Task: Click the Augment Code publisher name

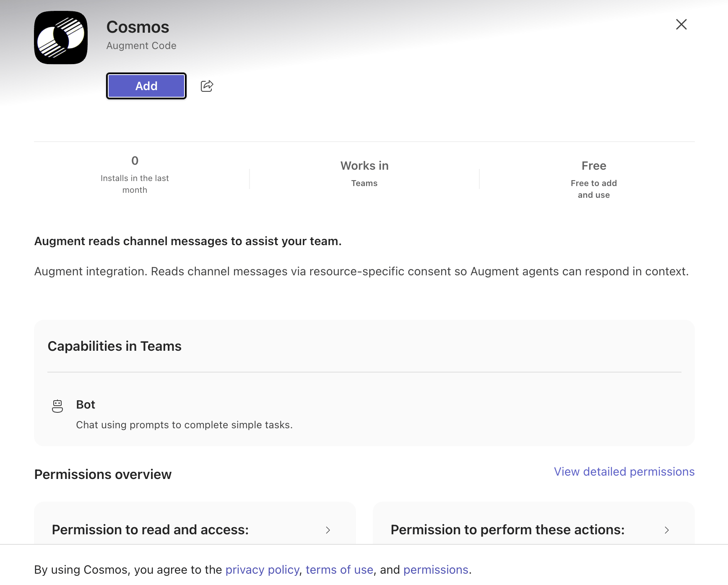Action: pyautogui.click(x=141, y=46)
